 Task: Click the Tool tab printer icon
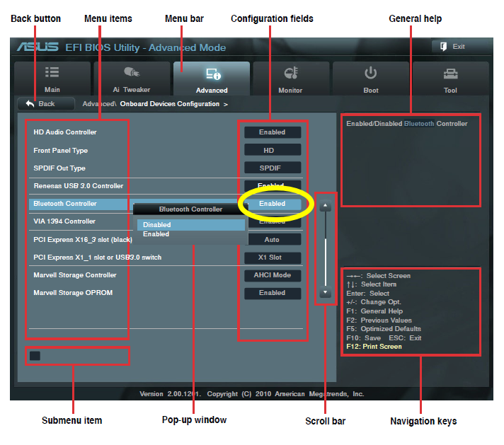click(450, 74)
